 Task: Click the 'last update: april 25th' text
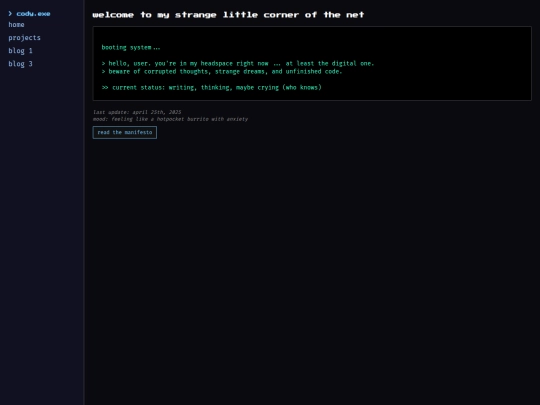pyautogui.click(x=137, y=112)
